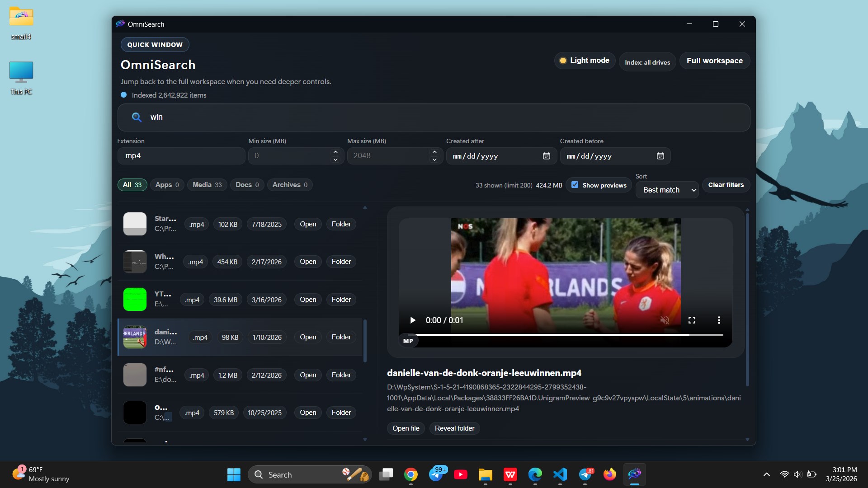
Task: Click the green YT video thumbnail
Action: pyautogui.click(x=135, y=300)
